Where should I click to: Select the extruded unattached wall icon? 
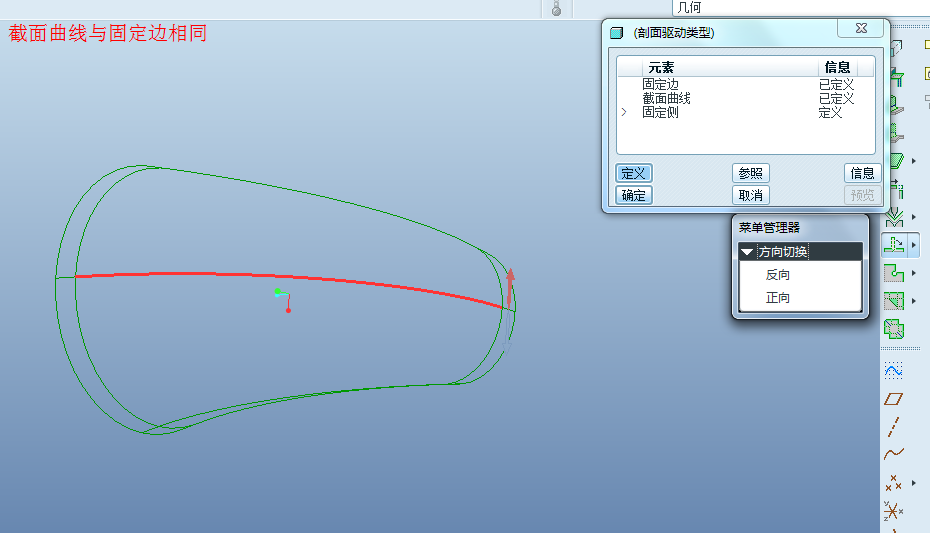896,133
